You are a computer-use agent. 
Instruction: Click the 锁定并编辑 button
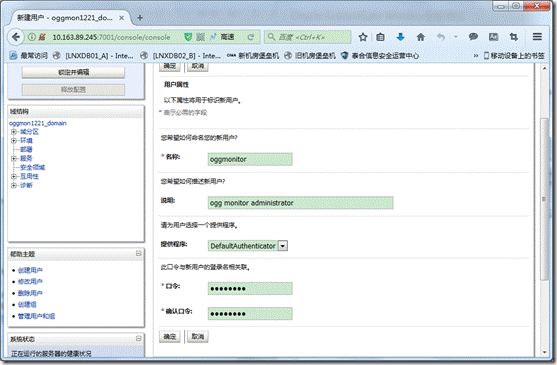click(74, 72)
